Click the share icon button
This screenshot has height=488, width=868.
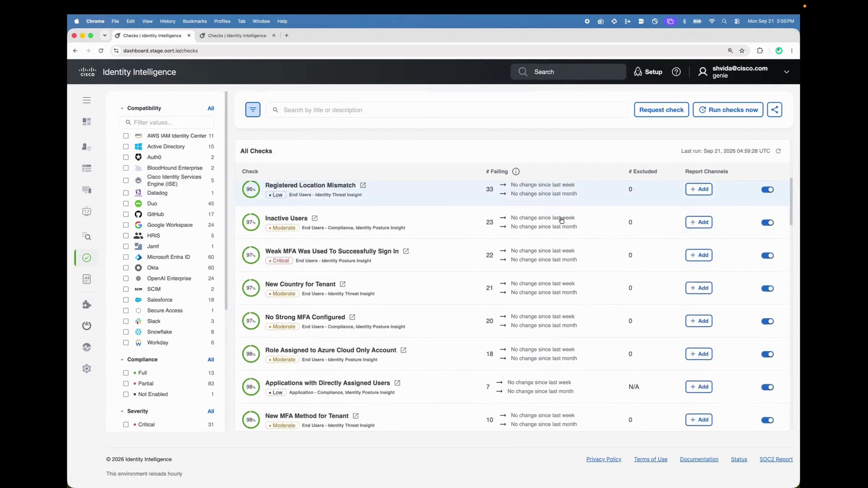(x=774, y=110)
